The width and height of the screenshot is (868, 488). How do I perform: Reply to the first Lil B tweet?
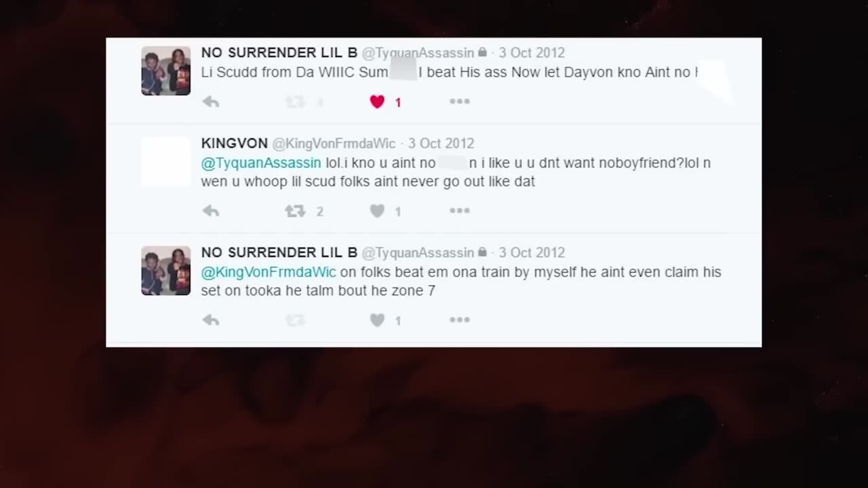(x=211, y=102)
